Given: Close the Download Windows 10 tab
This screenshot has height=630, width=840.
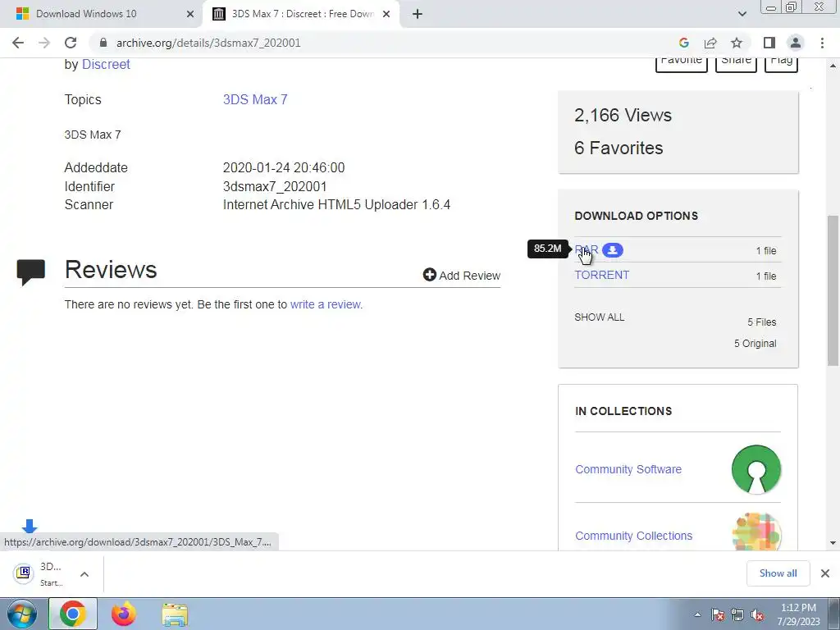Looking at the screenshot, I should pyautogui.click(x=190, y=14).
